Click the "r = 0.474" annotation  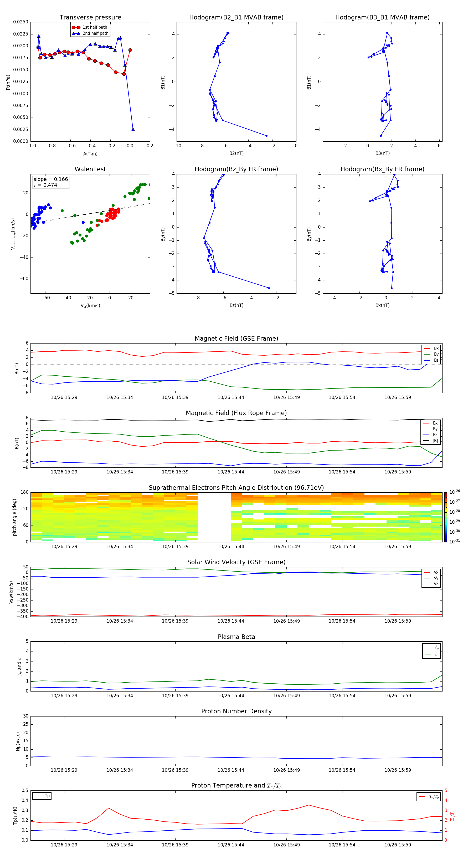click(x=45, y=185)
